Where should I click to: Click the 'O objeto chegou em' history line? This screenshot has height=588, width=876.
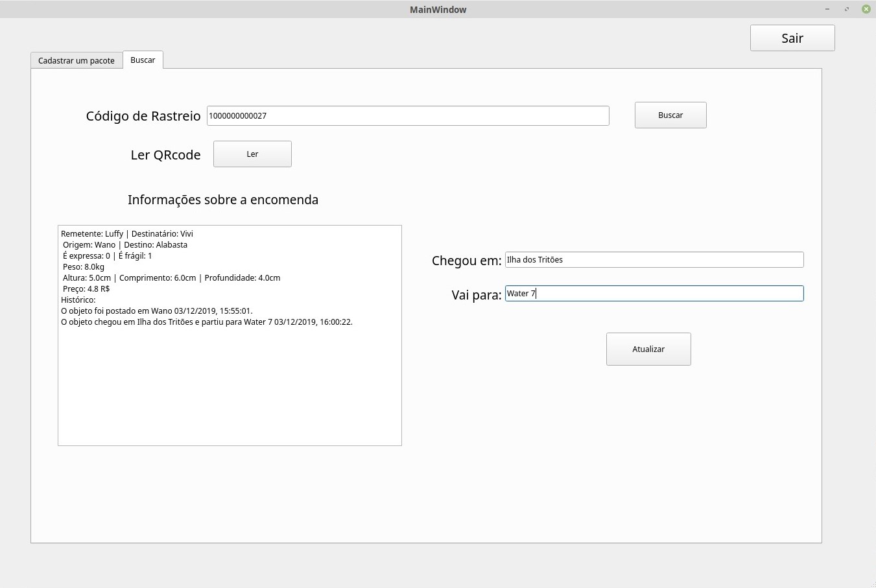pos(207,322)
